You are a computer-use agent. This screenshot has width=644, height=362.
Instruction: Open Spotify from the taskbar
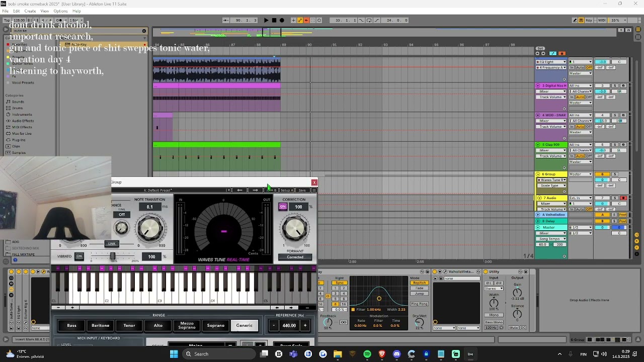click(x=367, y=354)
